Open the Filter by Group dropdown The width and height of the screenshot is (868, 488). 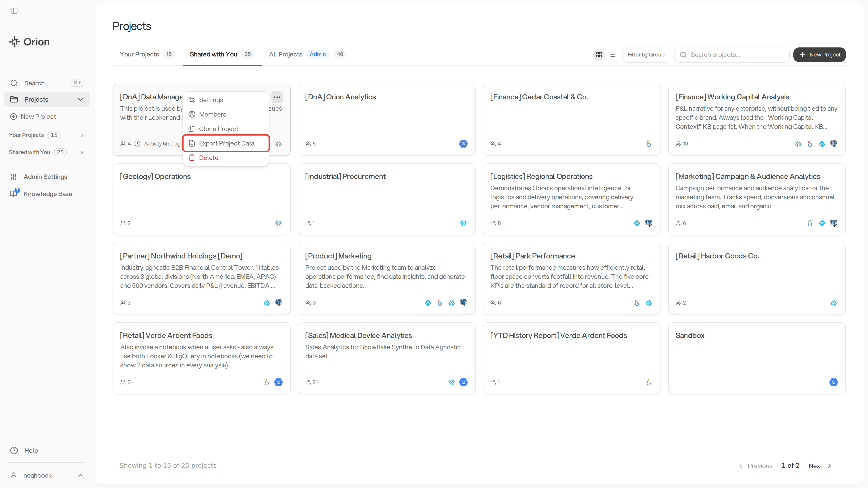pos(646,54)
